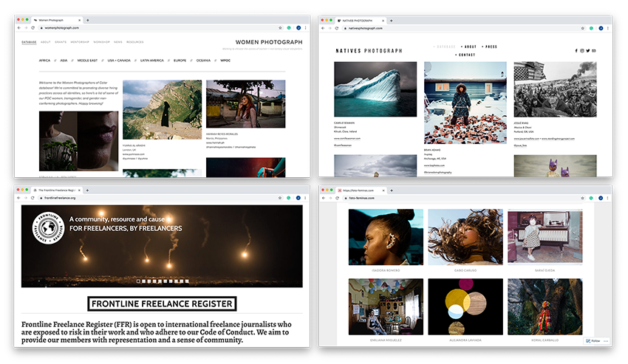Select the WPOC filter link
628x364 pixels.
pyautogui.click(x=225, y=61)
